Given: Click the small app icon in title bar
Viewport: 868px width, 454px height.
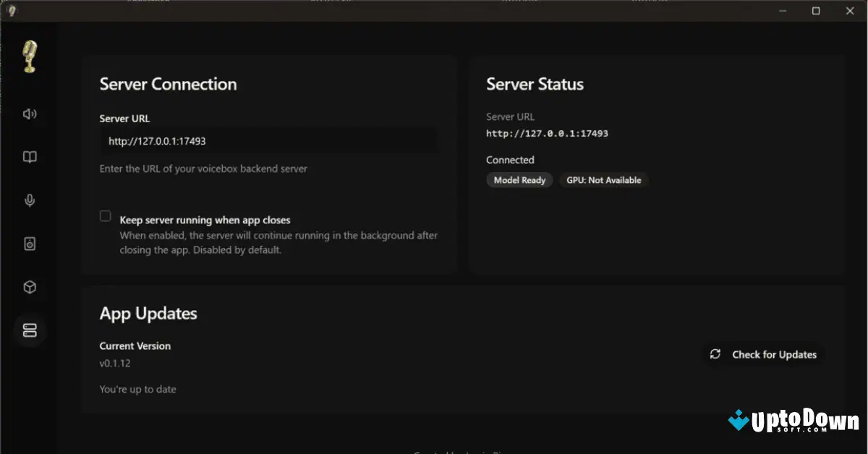Looking at the screenshot, I should click(x=12, y=10).
